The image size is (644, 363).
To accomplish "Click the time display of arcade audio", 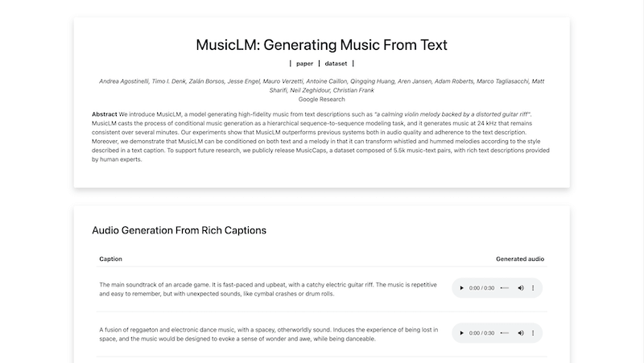I will tap(481, 288).
